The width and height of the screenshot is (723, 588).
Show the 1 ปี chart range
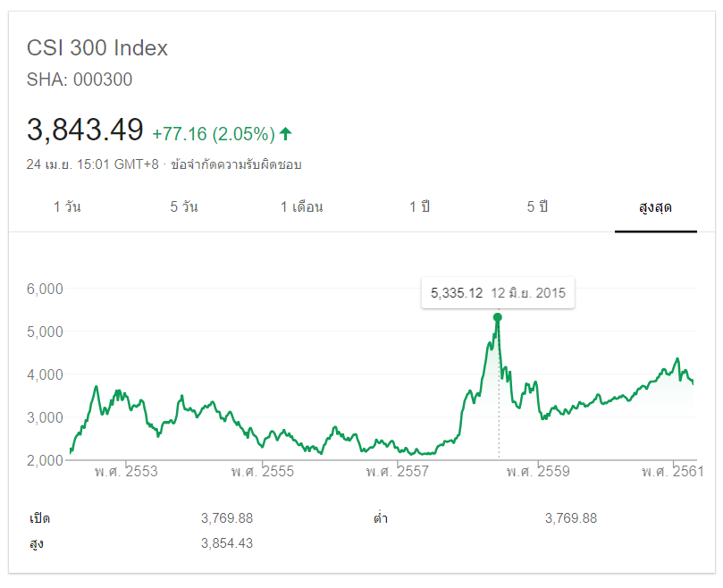point(420,207)
